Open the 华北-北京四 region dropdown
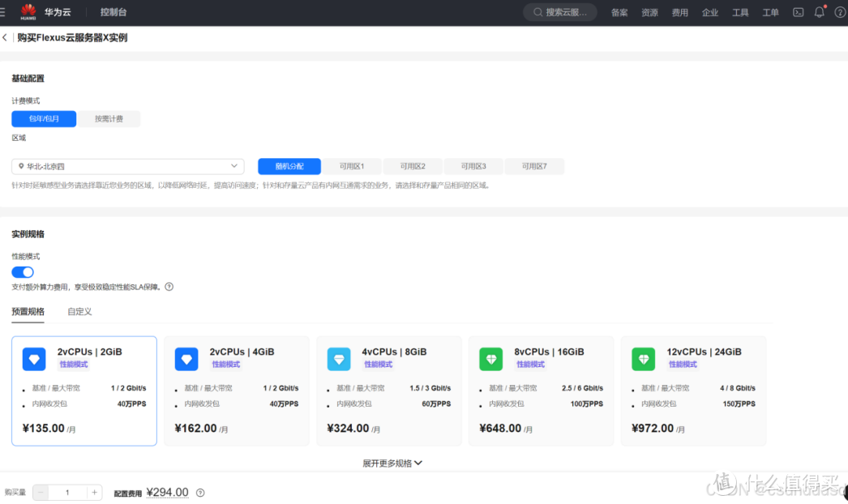The height and width of the screenshot is (504, 848). click(127, 166)
